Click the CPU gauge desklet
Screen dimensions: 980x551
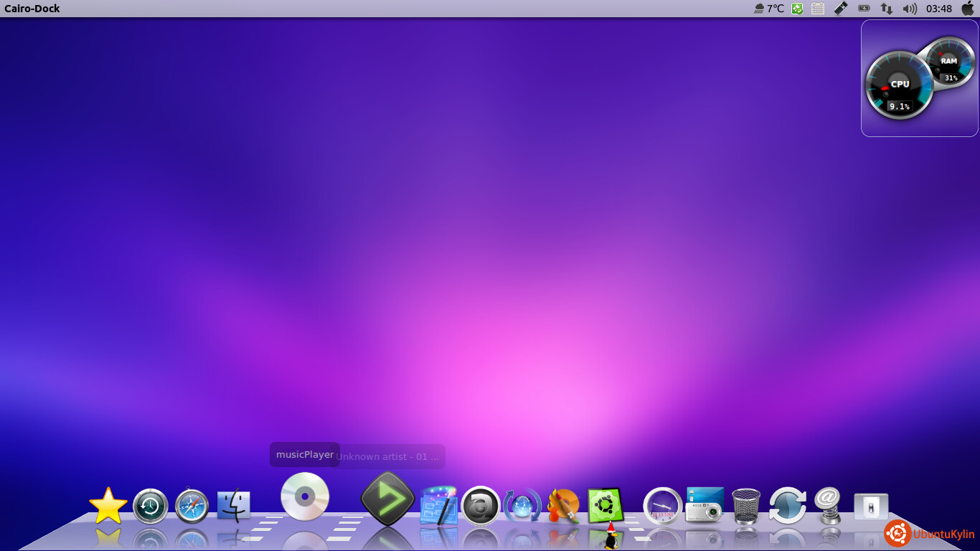[899, 85]
